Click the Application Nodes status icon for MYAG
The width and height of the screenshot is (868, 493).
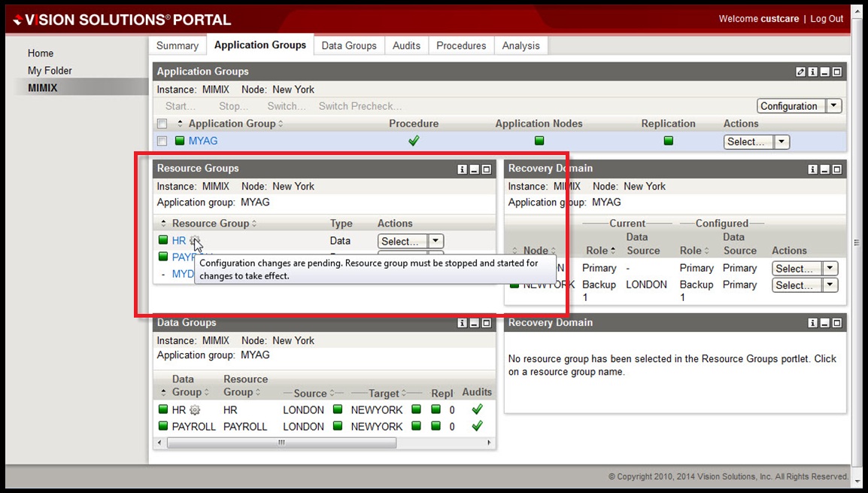[539, 141]
